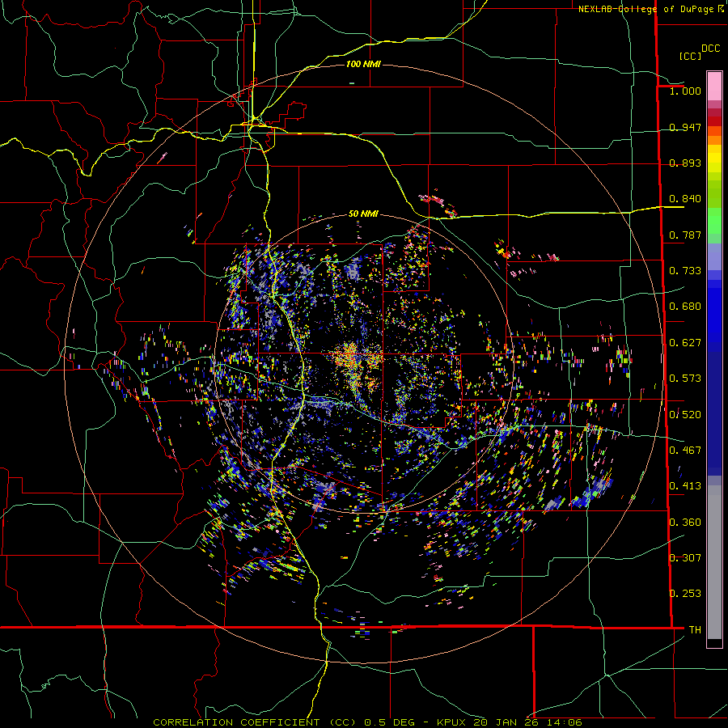
Task: Select the 0.893 scale value
Action: [x=685, y=163]
